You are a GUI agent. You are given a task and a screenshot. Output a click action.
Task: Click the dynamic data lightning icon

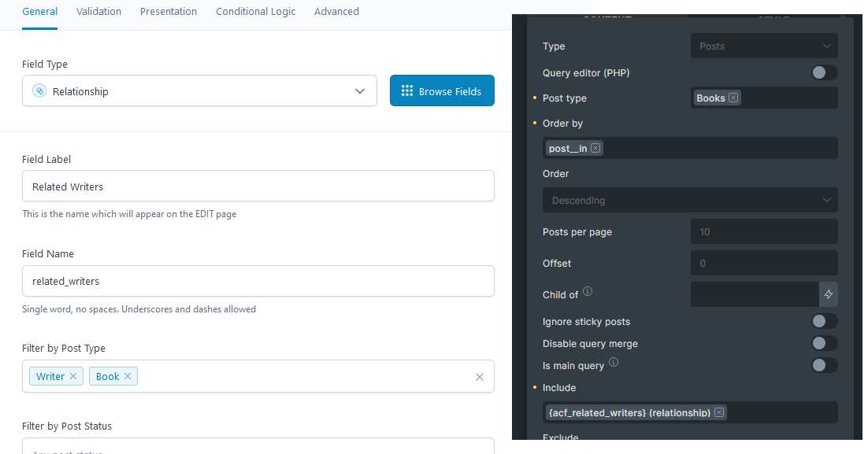coord(829,294)
